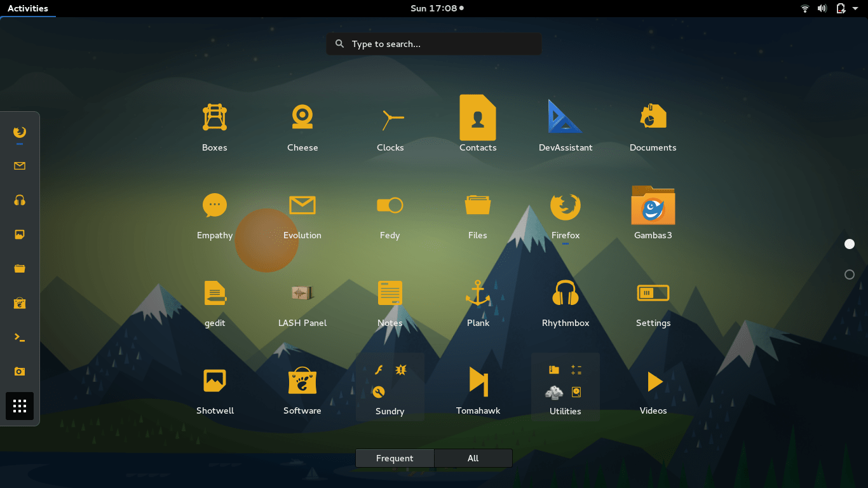Expand the Utilities app folder
Image resolution: width=868 pixels, height=488 pixels.
[x=566, y=386]
